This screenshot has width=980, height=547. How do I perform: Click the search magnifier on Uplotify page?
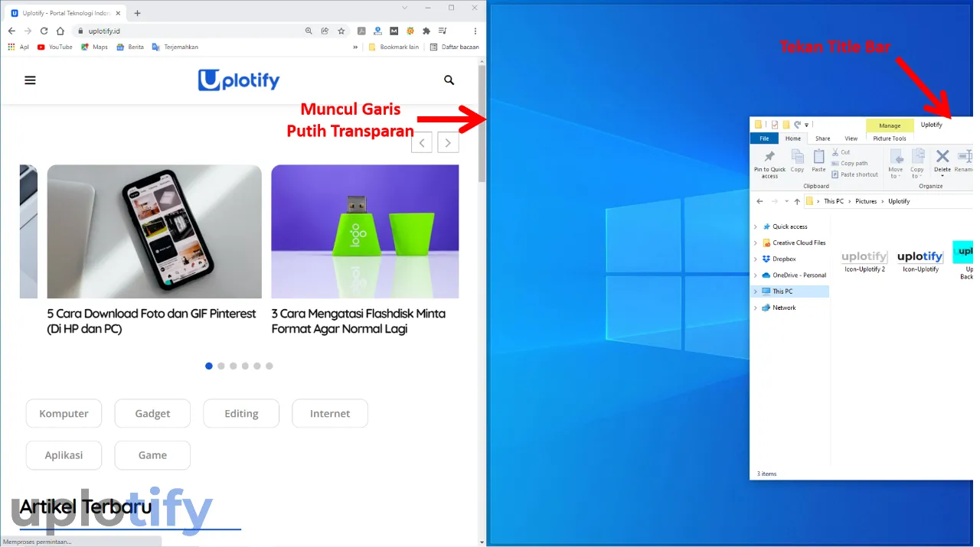pyautogui.click(x=449, y=80)
